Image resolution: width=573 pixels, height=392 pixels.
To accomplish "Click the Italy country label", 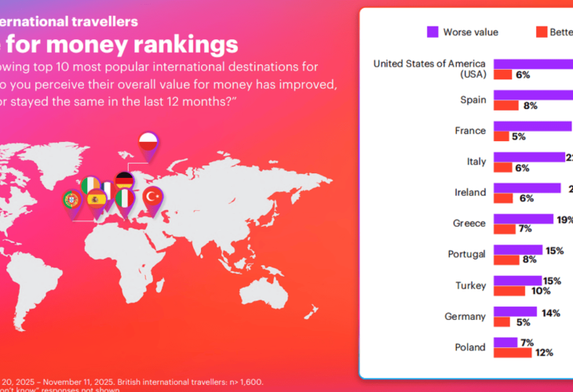I will point(476,162).
